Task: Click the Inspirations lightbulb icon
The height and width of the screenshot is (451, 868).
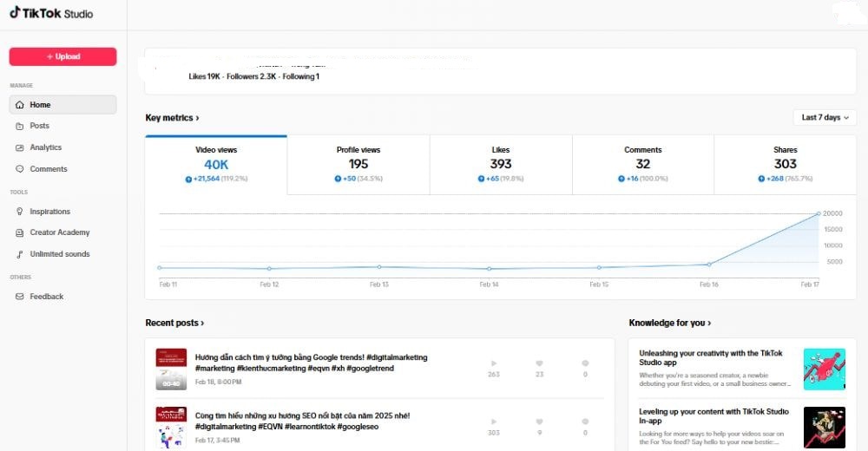Action: pos(20,212)
